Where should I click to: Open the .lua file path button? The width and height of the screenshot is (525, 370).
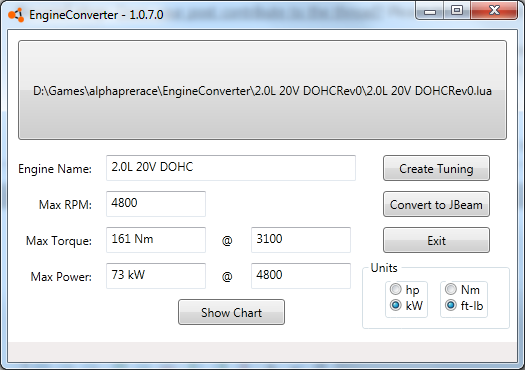pos(262,90)
